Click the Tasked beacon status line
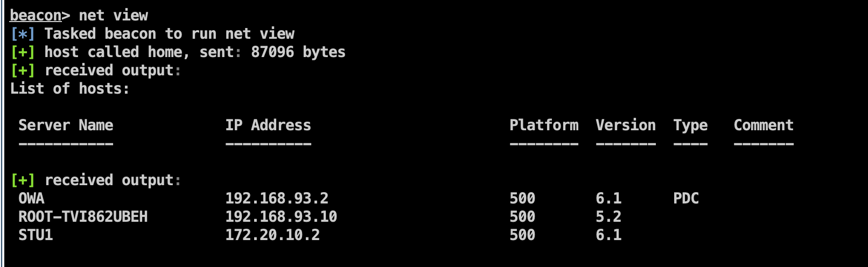 169,34
